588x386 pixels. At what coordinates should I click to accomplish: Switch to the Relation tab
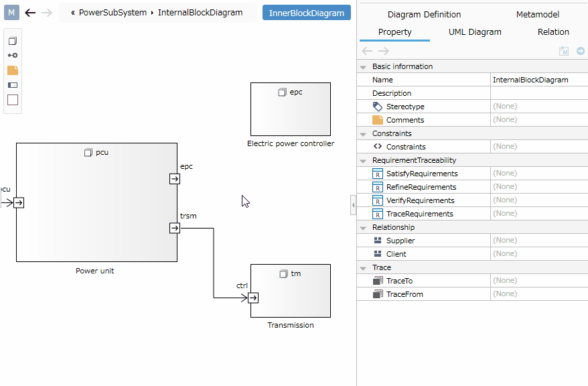point(553,32)
